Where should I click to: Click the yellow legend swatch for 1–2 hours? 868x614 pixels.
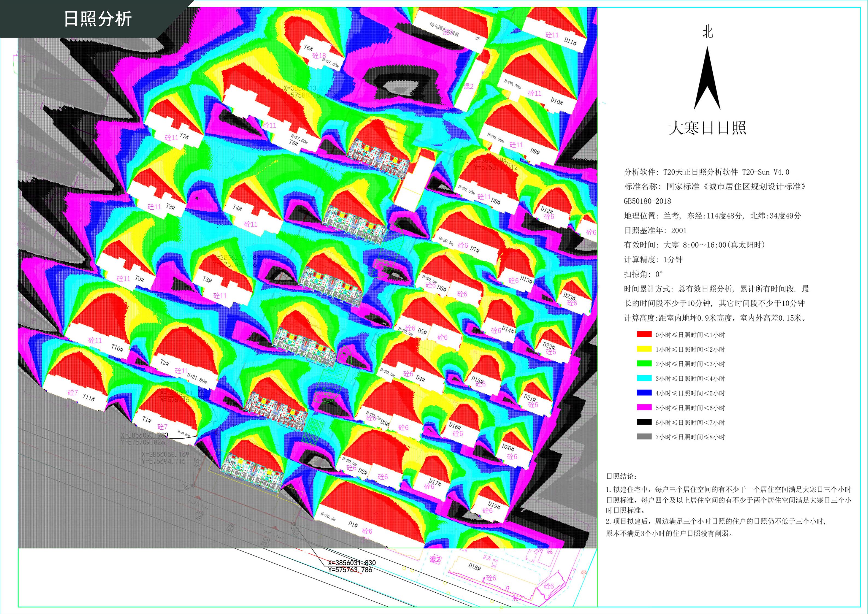point(644,349)
